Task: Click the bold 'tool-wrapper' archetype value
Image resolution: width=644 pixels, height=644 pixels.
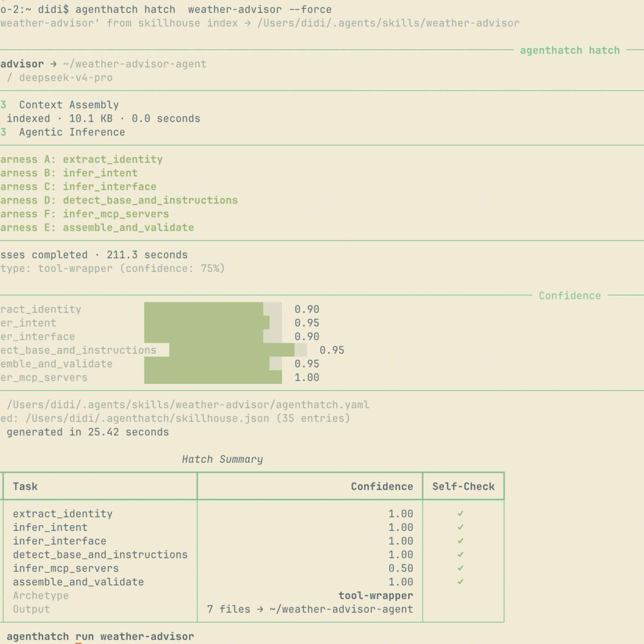Action: pyautogui.click(x=376, y=596)
